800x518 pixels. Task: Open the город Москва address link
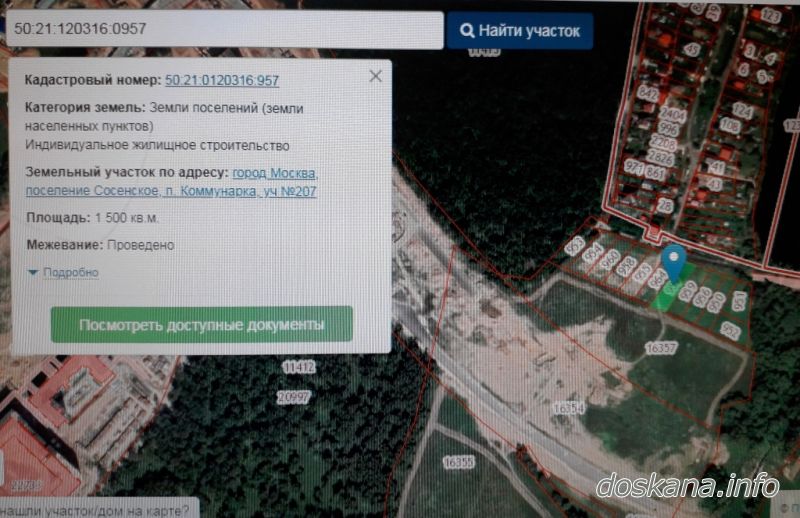(x=276, y=172)
